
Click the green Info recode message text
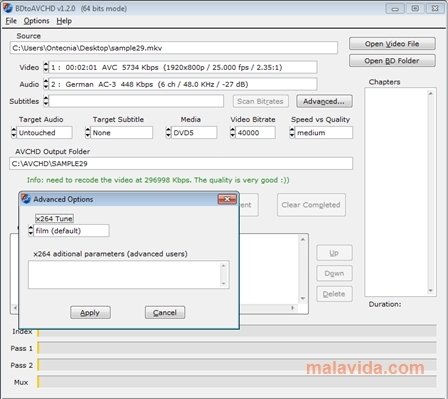pyautogui.click(x=158, y=180)
